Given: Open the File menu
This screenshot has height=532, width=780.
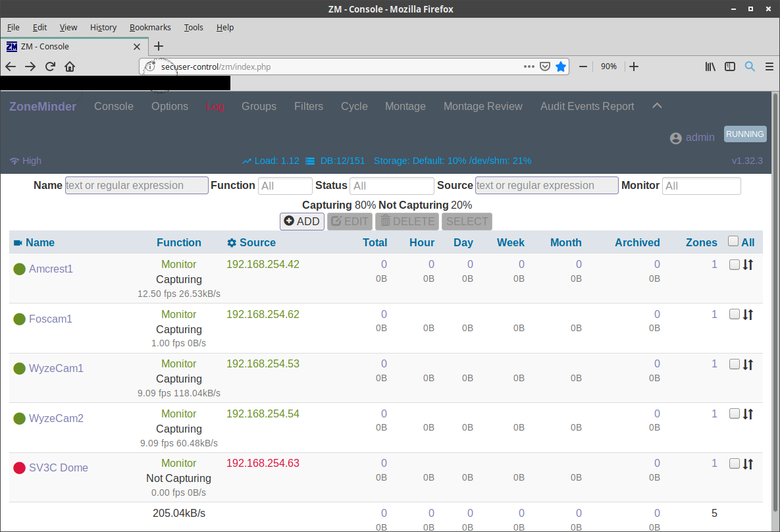Looking at the screenshot, I should [x=13, y=28].
